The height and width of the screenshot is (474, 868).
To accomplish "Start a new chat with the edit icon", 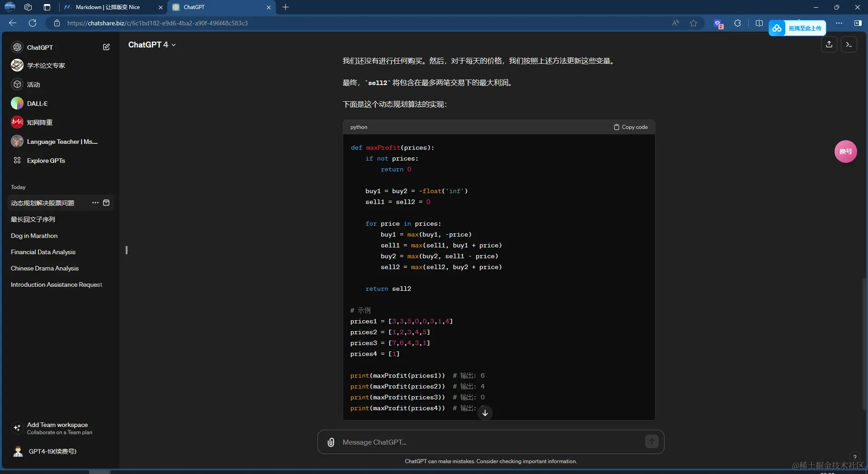I will coord(106,47).
